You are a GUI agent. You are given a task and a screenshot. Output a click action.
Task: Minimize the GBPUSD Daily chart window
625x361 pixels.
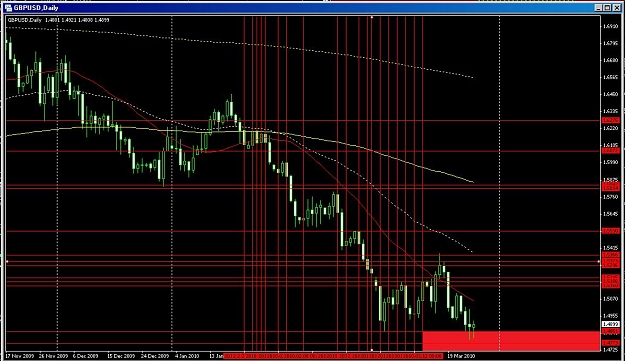[599, 8]
